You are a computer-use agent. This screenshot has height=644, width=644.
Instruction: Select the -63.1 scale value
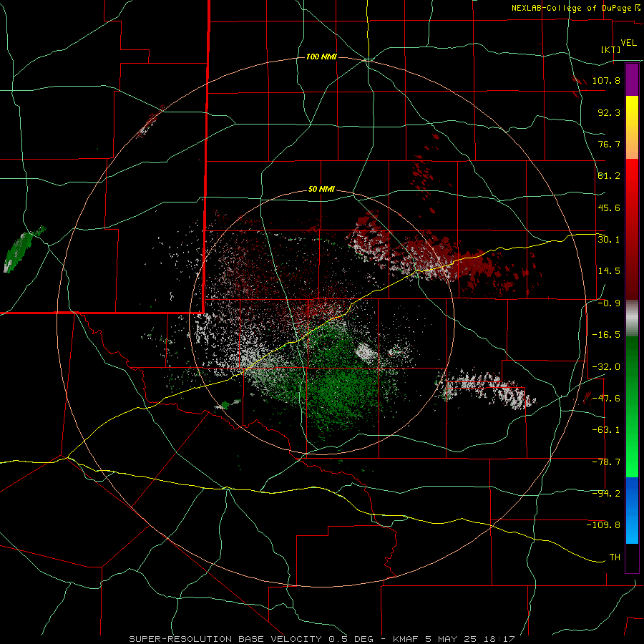click(606, 430)
